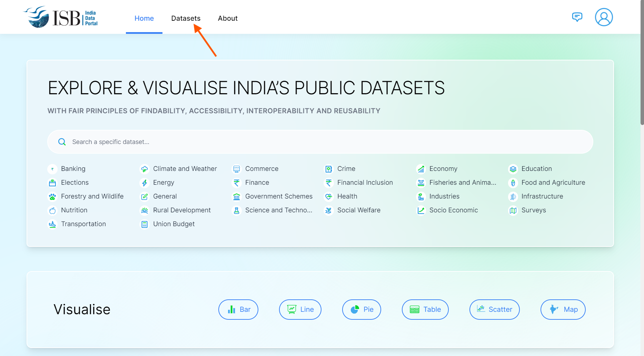Select the Bar chart visualisation button
Viewport: 644px width, 356px height.
238,309
